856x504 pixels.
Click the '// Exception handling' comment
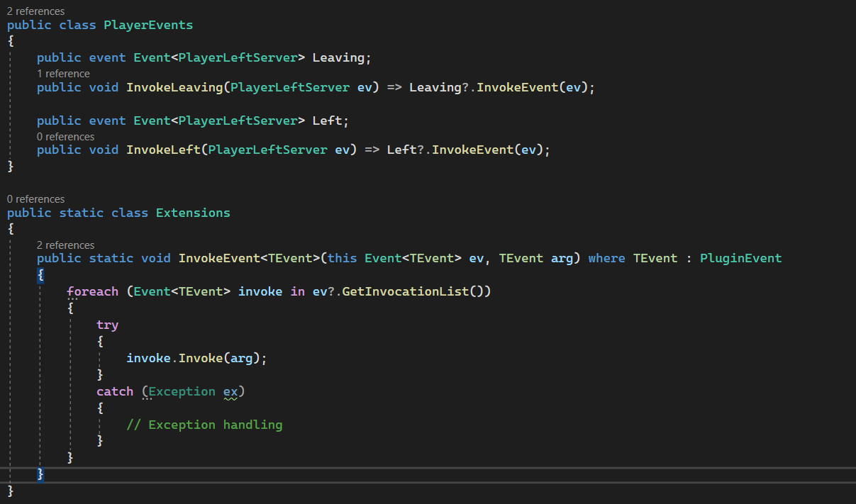click(204, 425)
